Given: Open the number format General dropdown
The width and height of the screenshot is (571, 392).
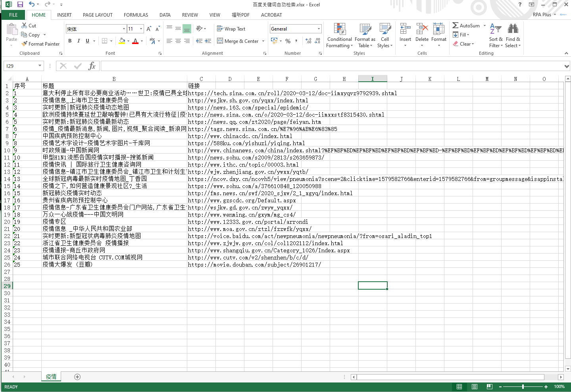Looking at the screenshot, I should [x=319, y=29].
